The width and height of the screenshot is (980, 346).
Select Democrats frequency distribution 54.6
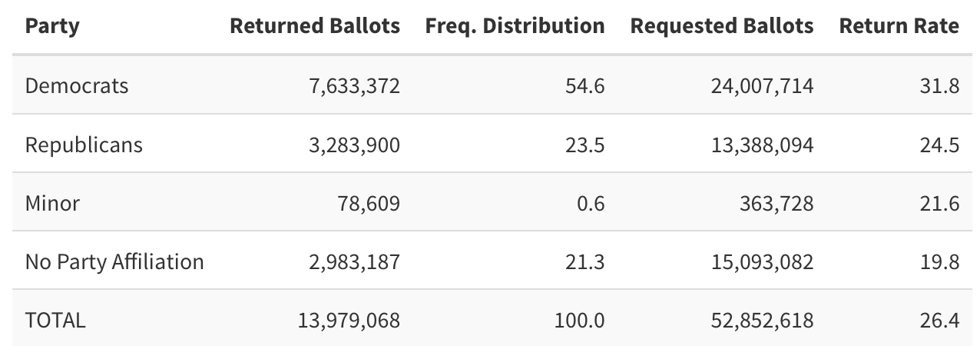click(x=586, y=85)
